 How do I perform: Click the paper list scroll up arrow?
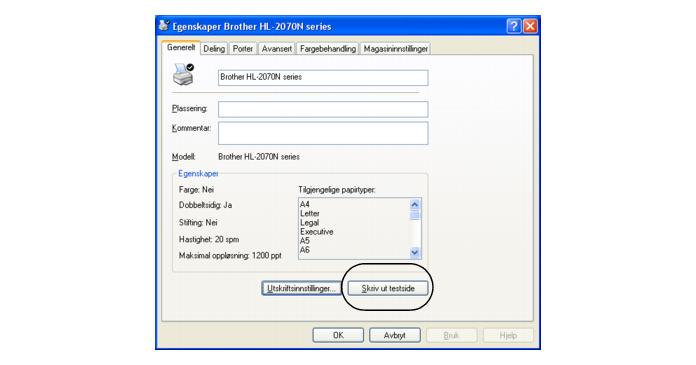[415, 205]
